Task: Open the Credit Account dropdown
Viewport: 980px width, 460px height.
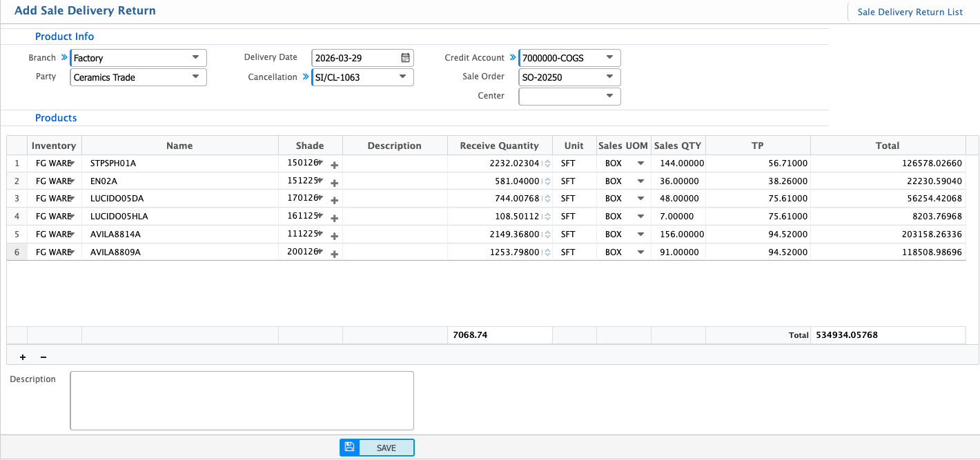Action: click(x=609, y=58)
